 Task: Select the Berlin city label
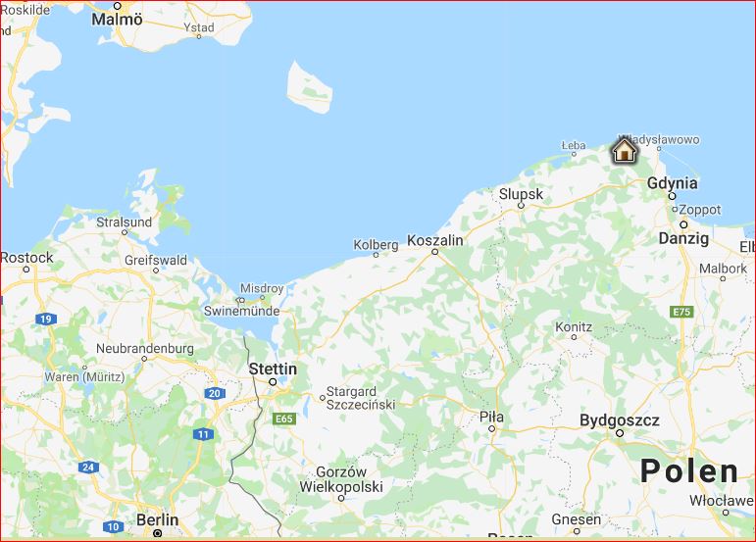click(x=157, y=519)
